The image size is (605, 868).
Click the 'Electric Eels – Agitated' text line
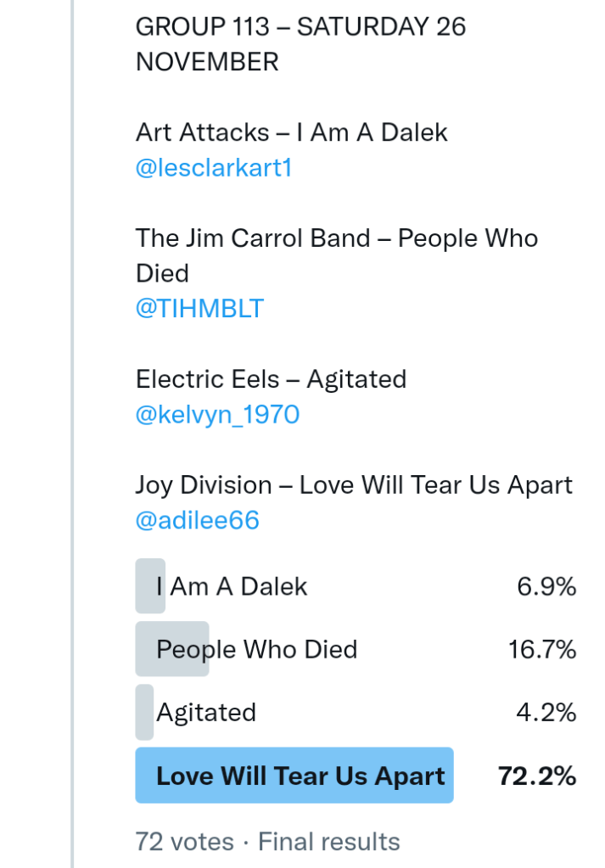click(271, 378)
